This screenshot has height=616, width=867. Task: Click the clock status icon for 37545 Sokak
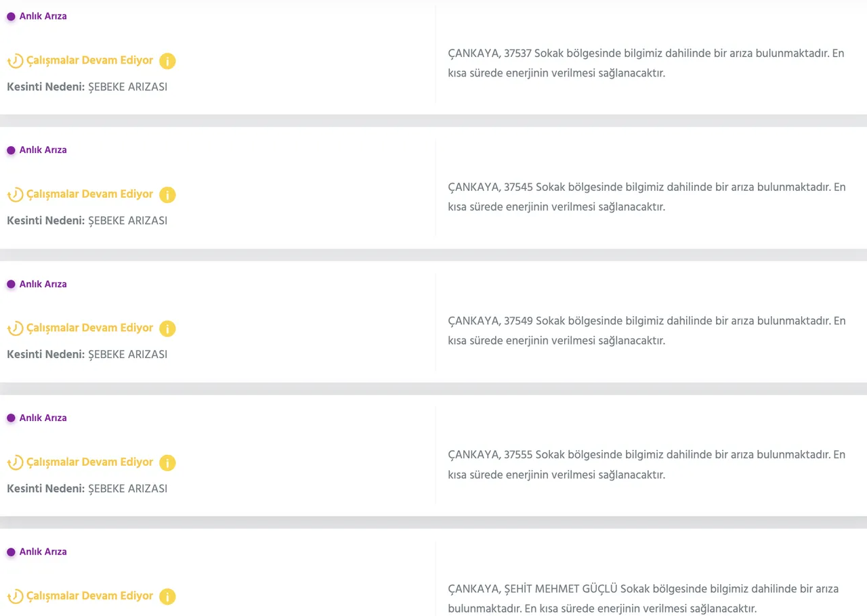15,195
